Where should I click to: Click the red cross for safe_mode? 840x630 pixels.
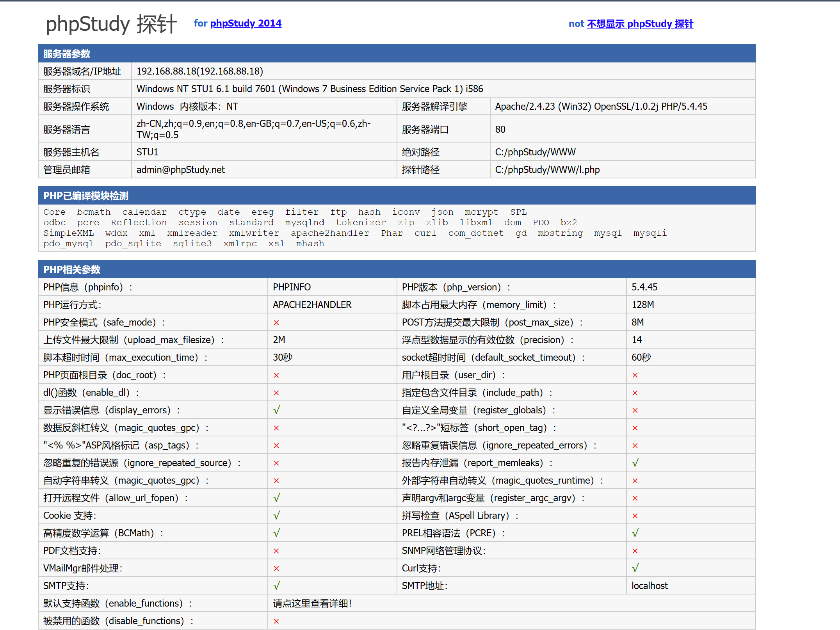point(276,323)
